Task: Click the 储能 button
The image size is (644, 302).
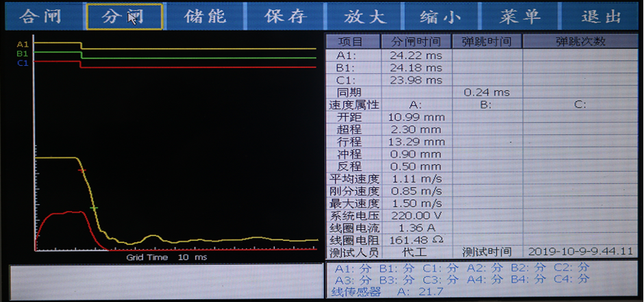Action: (205, 16)
